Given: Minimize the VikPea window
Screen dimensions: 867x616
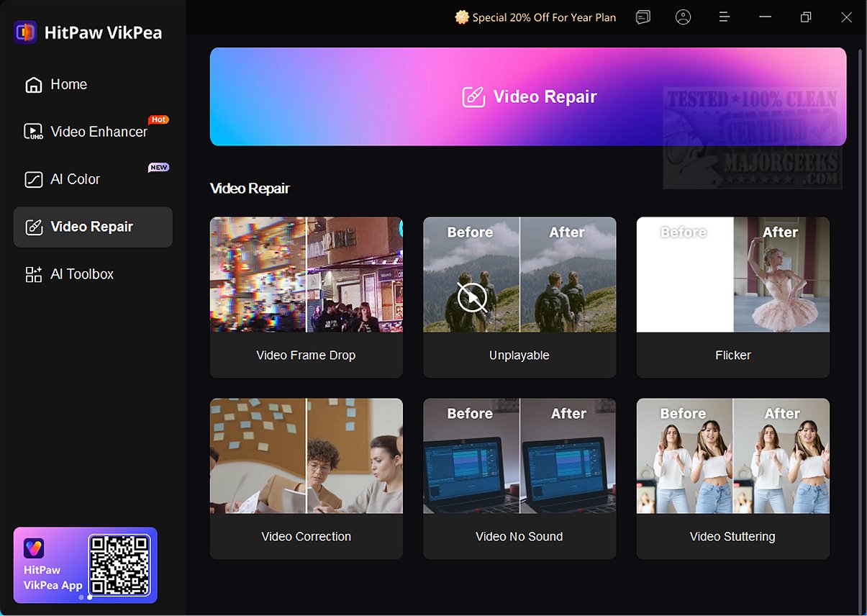Looking at the screenshot, I should pyautogui.click(x=766, y=17).
